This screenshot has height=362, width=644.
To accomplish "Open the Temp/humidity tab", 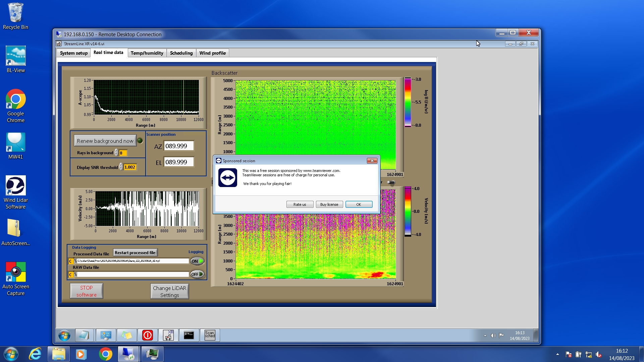I will click(147, 53).
